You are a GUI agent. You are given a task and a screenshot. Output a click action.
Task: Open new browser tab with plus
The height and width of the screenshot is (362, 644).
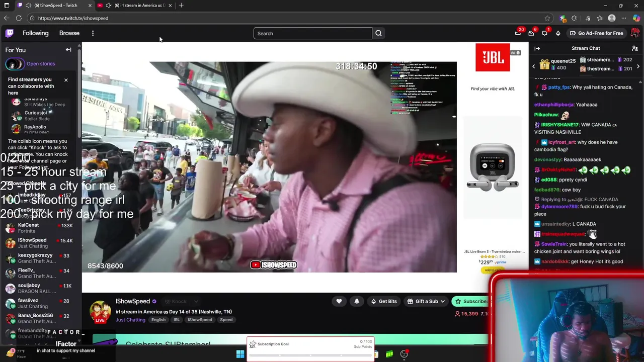(x=181, y=6)
